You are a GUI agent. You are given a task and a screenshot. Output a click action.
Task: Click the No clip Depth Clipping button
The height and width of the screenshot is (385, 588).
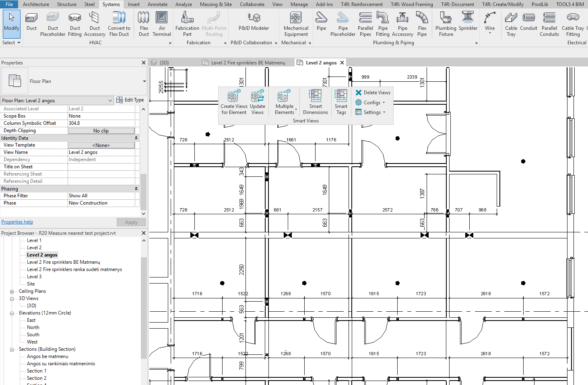(x=101, y=131)
